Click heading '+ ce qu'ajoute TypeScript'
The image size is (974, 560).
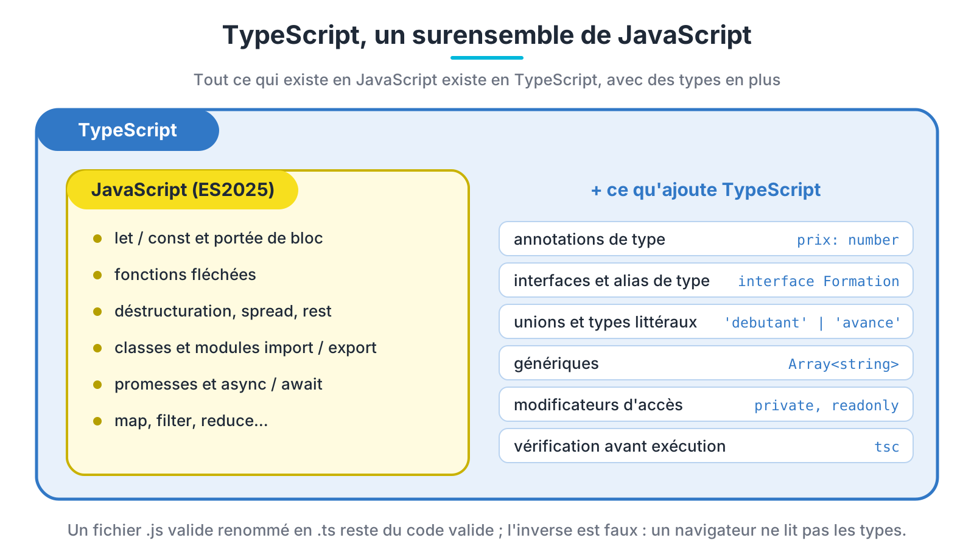pos(706,190)
